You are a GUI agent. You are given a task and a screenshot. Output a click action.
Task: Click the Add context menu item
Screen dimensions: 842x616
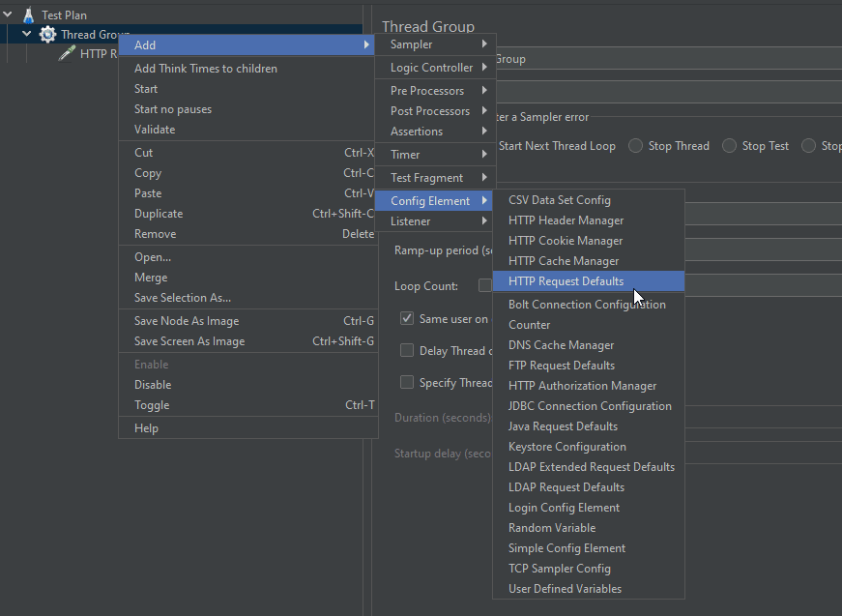pos(247,45)
